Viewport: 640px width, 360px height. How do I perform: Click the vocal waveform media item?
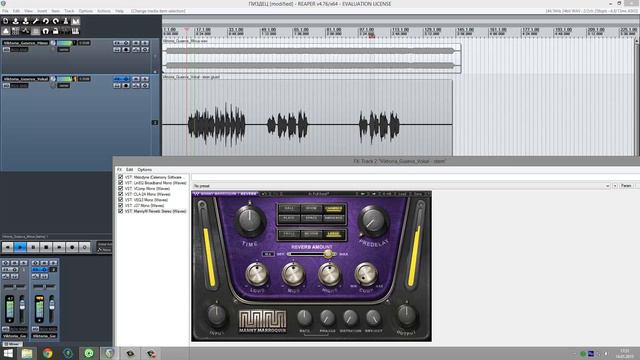[x=307, y=118]
